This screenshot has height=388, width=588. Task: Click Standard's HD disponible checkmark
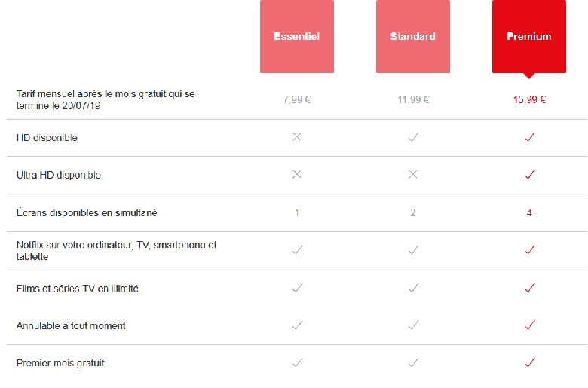413,137
